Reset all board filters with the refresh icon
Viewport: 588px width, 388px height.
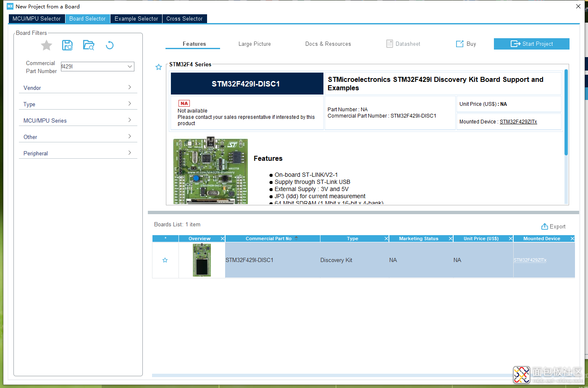[110, 45]
